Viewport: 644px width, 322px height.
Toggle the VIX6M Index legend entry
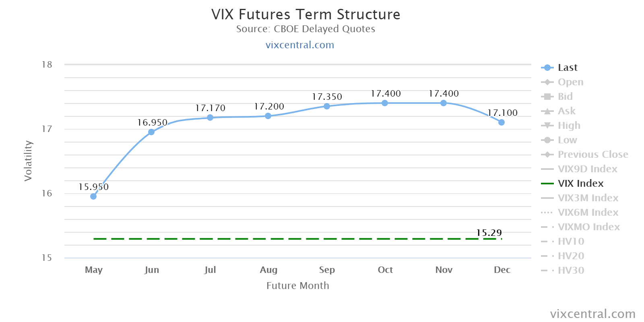point(588,213)
